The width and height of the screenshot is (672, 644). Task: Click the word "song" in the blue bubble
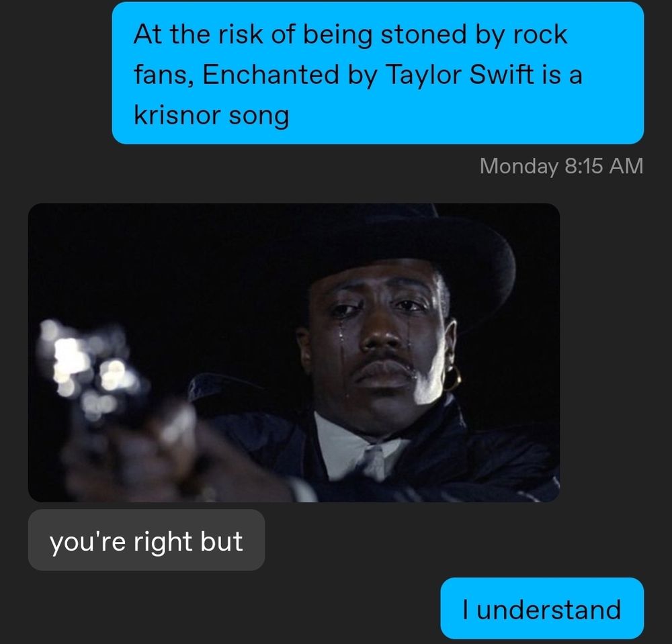click(x=259, y=116)
